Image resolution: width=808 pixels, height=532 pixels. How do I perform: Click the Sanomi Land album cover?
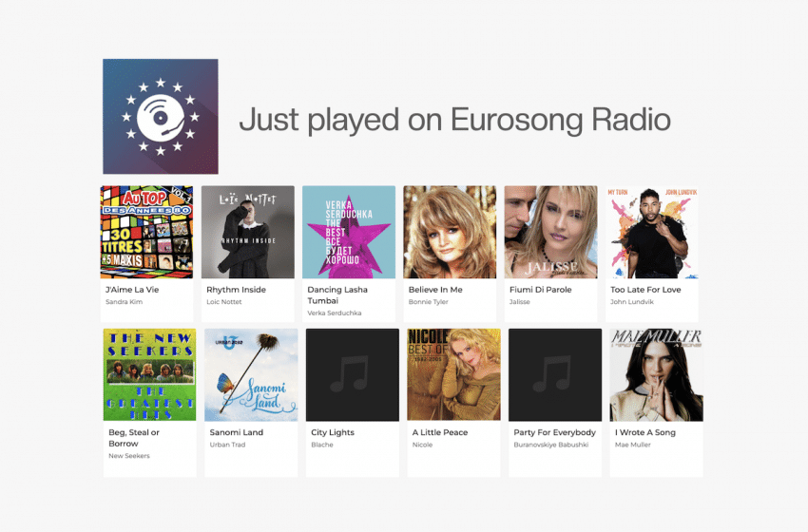pyautogui.click(x=251, y=375)
